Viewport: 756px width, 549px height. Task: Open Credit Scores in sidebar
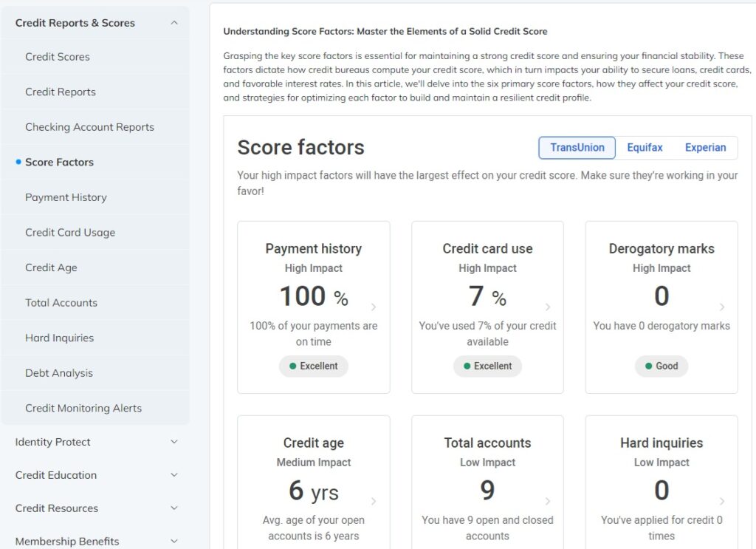[x=58, y=57]
